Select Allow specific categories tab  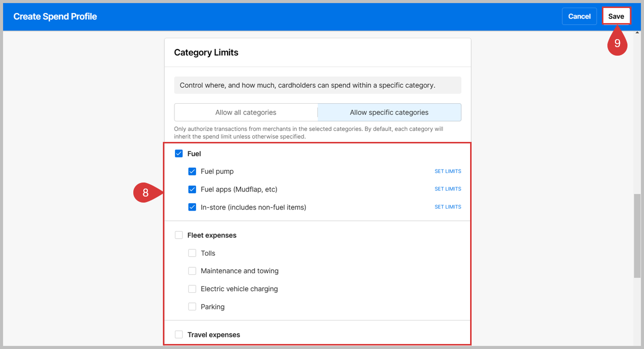(389, 112)
